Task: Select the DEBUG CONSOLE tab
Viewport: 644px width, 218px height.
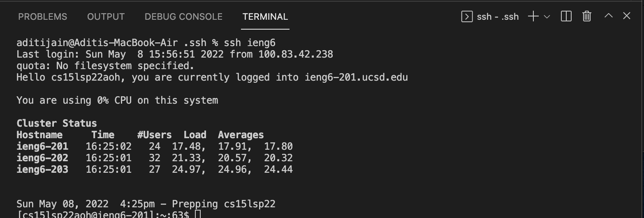Action: coord(183,17)
